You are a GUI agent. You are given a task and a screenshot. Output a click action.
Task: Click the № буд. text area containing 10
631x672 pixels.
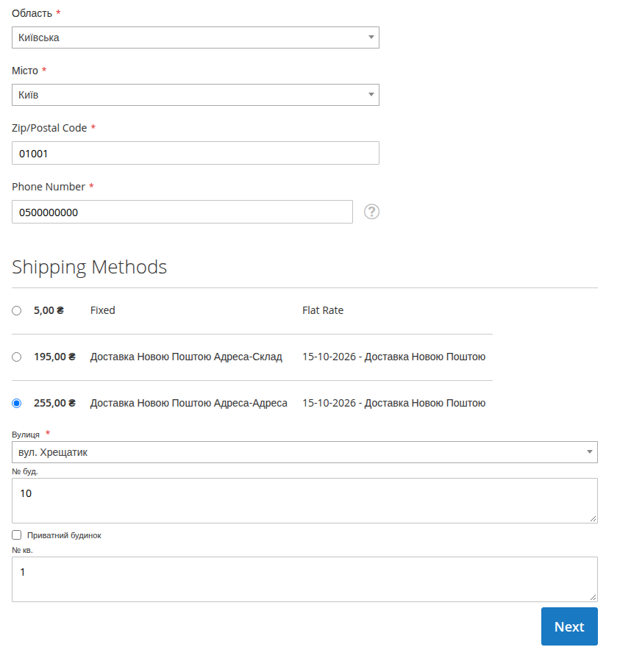click(304, 501)
